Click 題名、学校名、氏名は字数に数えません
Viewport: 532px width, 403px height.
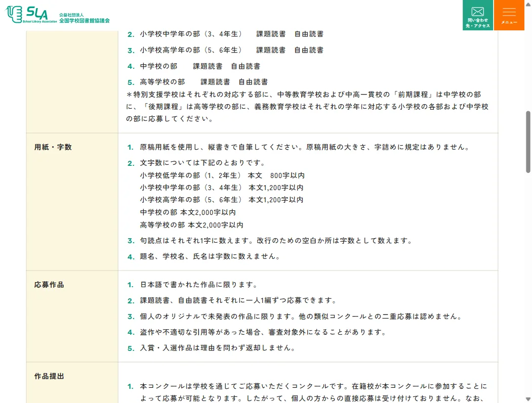pyautogui.click(x=210, y=256)
